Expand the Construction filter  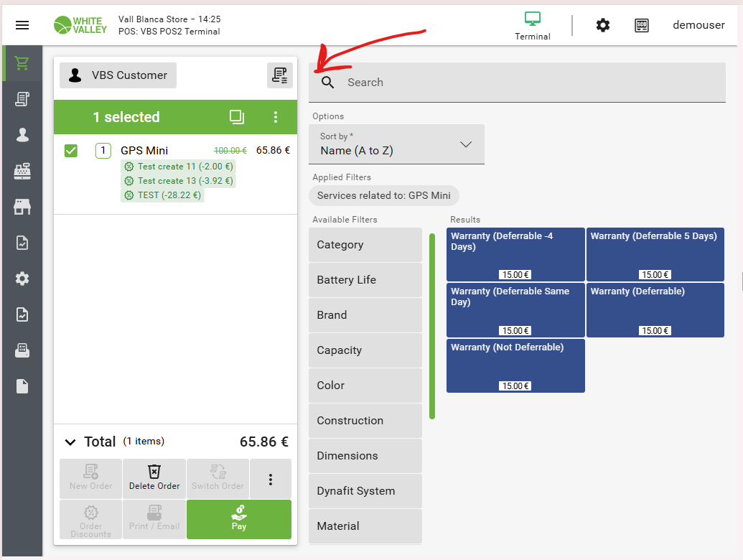365,421
